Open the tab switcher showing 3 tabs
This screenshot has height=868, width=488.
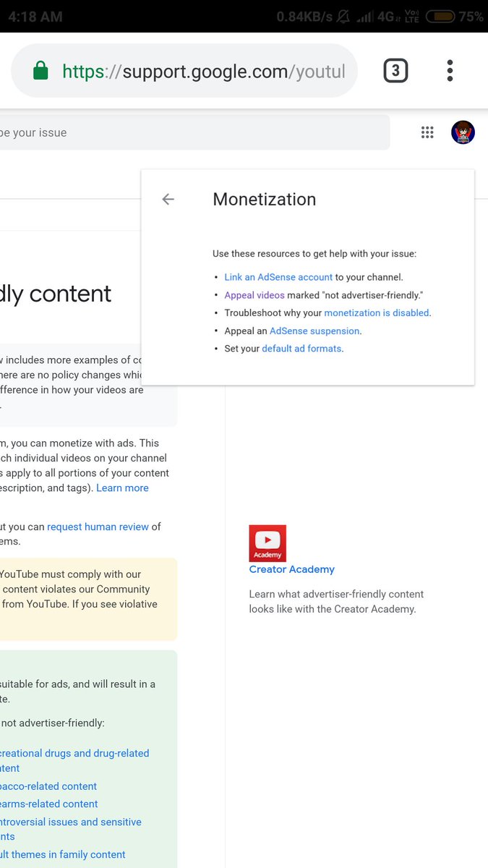click(x=395, y=71)
